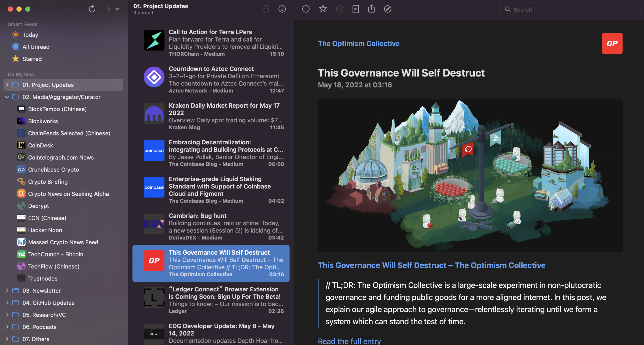
Task: Go to next unread article arrow
Action: (x=340, y=9)
